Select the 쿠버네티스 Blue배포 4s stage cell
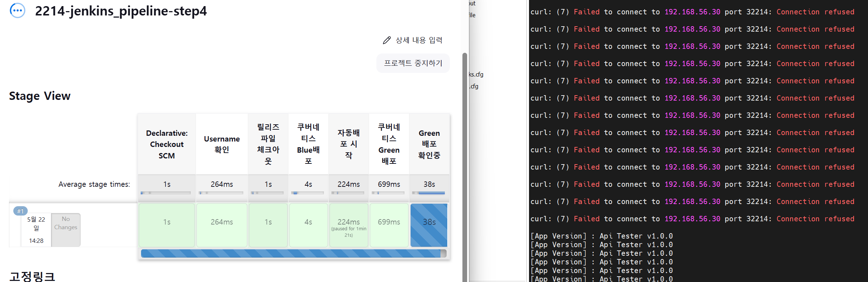Screen dimensions: 868x282 [x=308, y=225]
